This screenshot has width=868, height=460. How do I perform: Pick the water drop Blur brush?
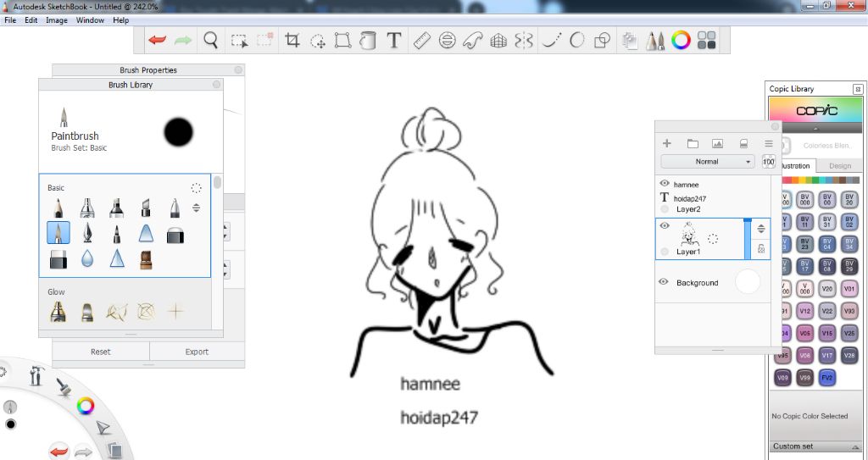pyautogui.click(x=87, y=258)
